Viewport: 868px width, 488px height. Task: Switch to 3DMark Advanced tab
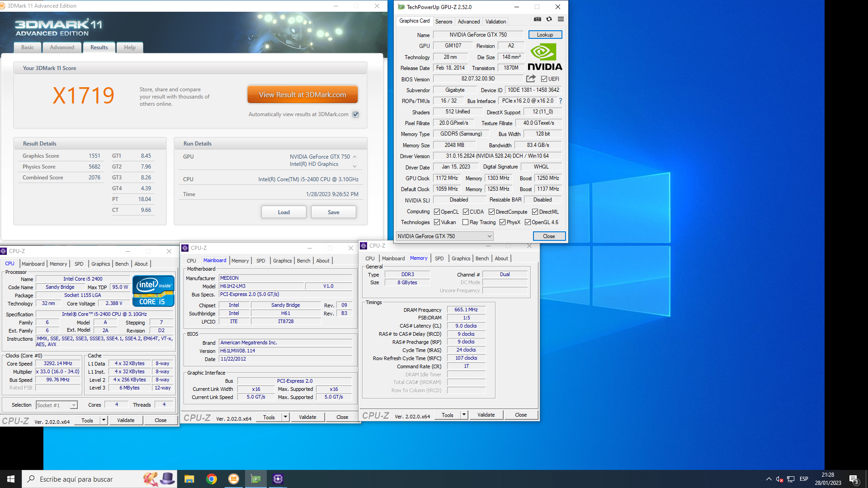point(62,47)
